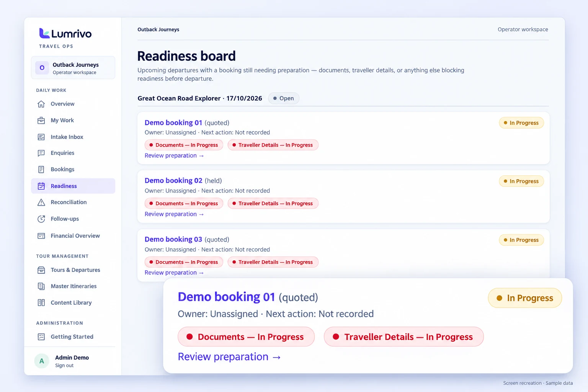
Task: Open Reconciliation via its warning-triangle icon
Action: click(x=41, y=203)
